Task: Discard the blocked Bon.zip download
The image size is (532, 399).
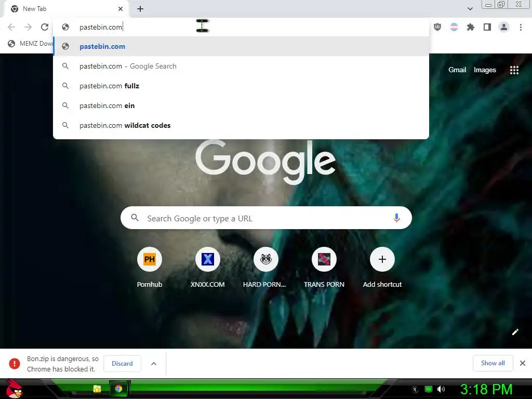Action: [x=122, y=363]
